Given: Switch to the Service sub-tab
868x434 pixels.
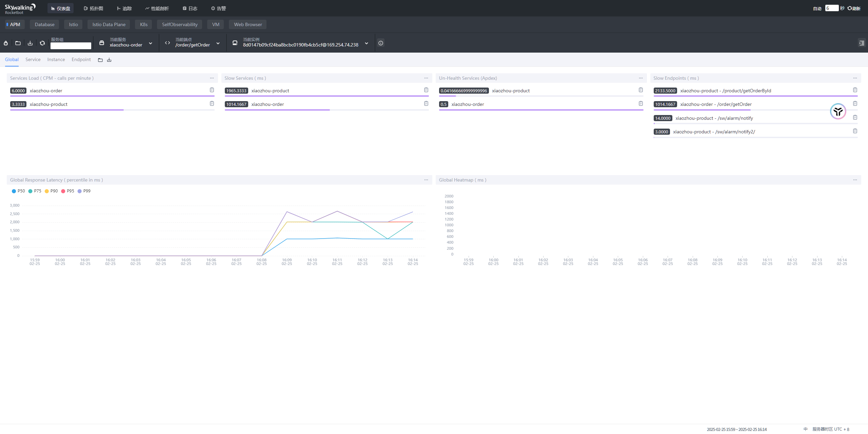Looking at the screenshot, I should tap(33, 60).
